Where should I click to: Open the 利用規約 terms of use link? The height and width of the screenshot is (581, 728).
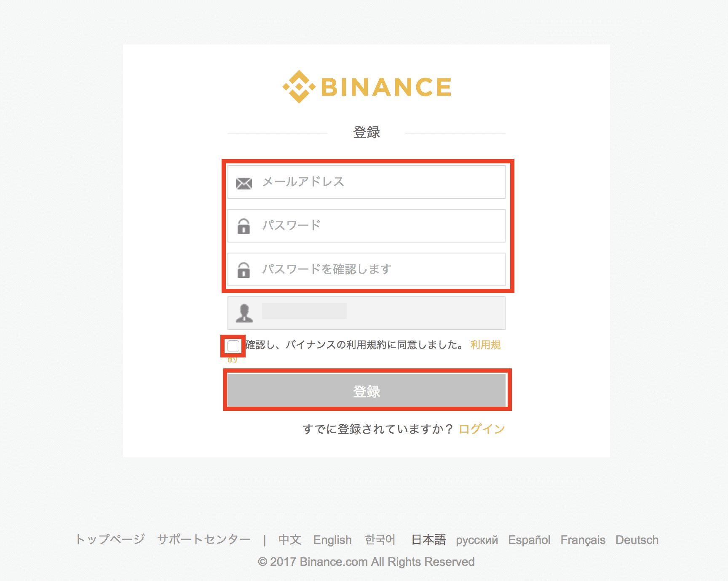point(485,345)
